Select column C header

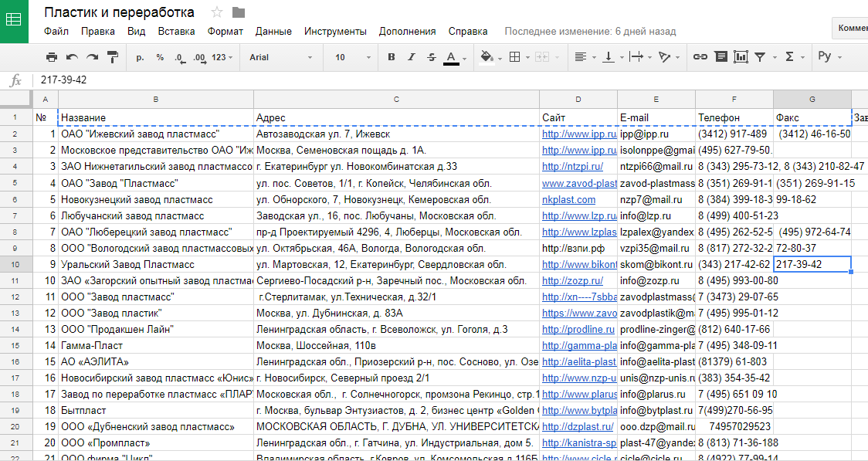pos(396,100)
